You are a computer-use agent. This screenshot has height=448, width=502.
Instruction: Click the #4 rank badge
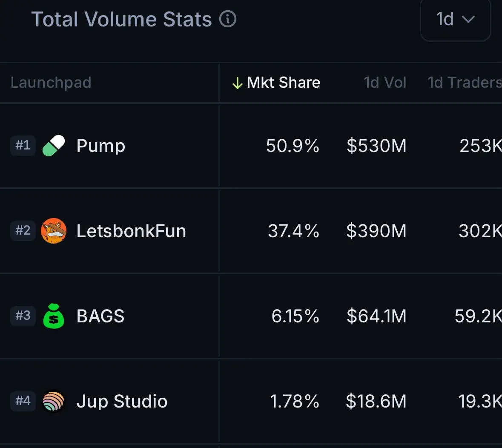[23, 401]
